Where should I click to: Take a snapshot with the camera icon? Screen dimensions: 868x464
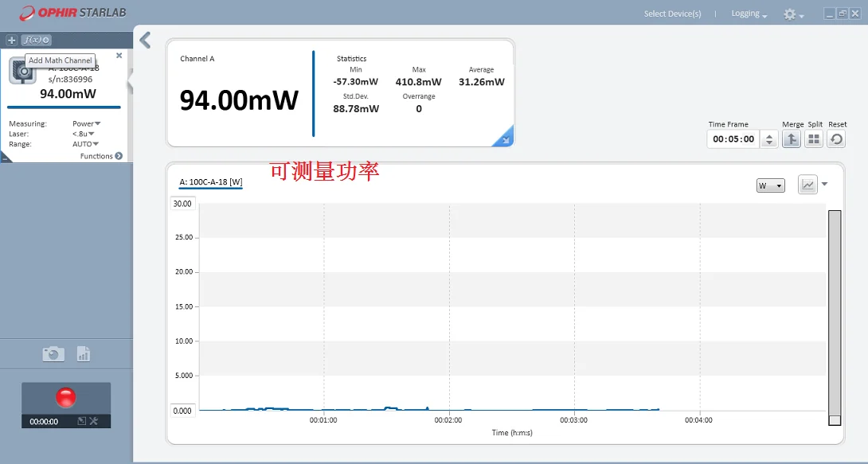(53, 353)
